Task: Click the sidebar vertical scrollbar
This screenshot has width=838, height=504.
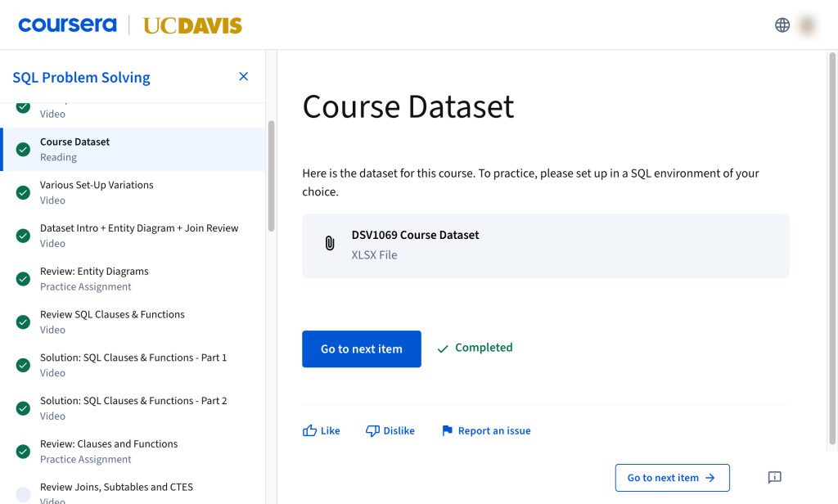Action: coord(272,177)
